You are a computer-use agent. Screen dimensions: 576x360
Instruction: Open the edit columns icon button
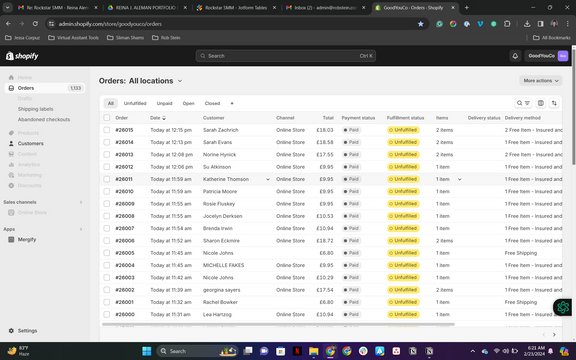click(541, 103)
